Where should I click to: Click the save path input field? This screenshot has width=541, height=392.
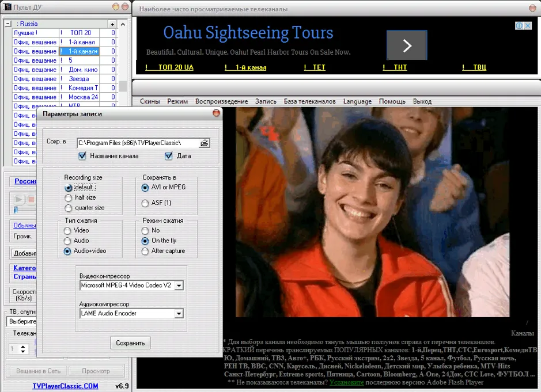click(138, 143)
